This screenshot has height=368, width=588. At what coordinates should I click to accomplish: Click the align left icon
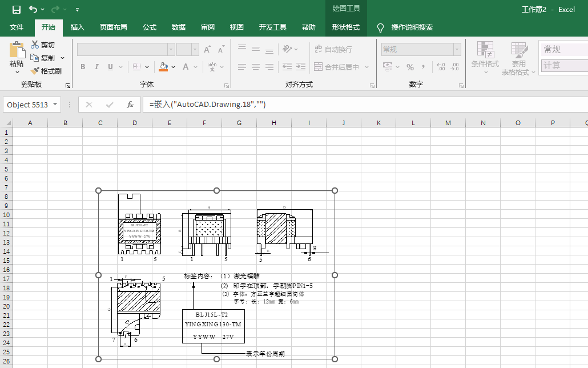[x=242, y=67]
